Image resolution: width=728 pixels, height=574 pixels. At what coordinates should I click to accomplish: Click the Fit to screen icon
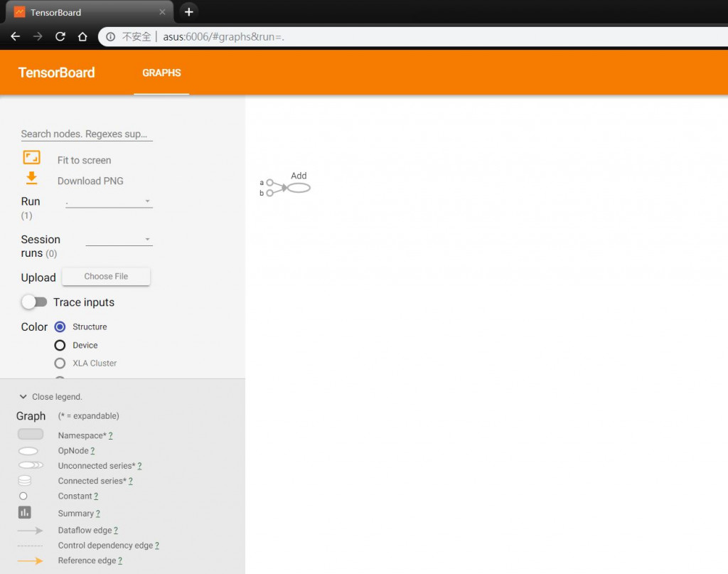pyautogui.click(x=31, y=157)
